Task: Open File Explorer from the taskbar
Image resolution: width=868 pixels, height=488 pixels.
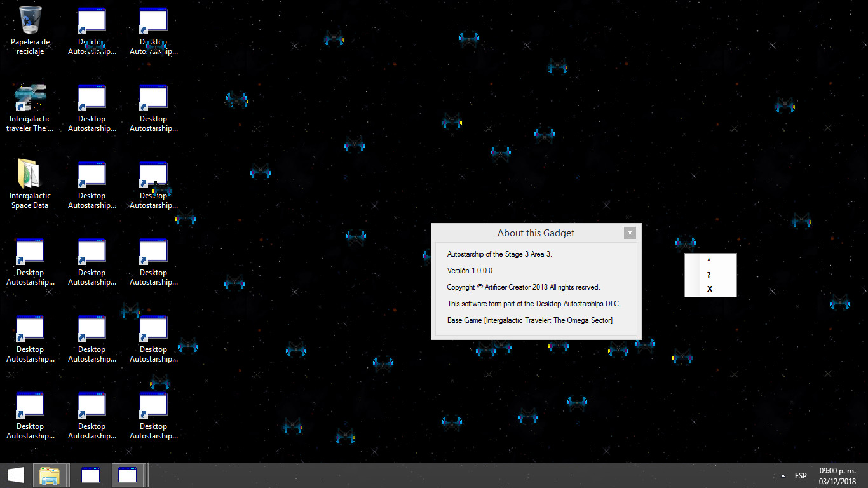Action: (x=50, y=475)
